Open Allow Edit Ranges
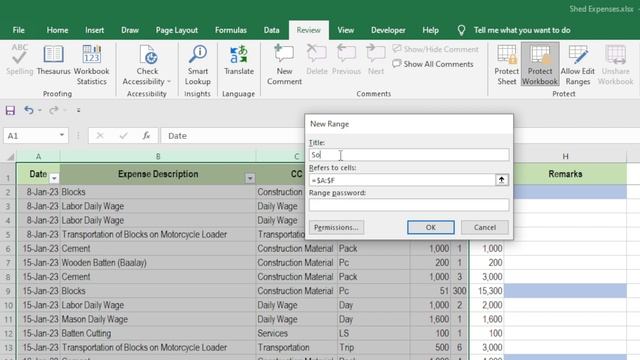 (x=578, y=64)
